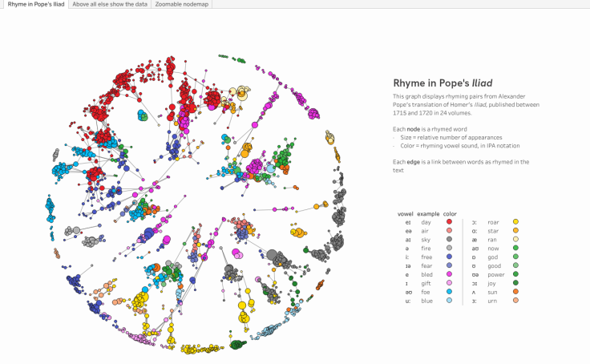Viewport: 590px width, 364px height.
Task: Select the dark green 'joy' color circle
Action: click(516, 283)
